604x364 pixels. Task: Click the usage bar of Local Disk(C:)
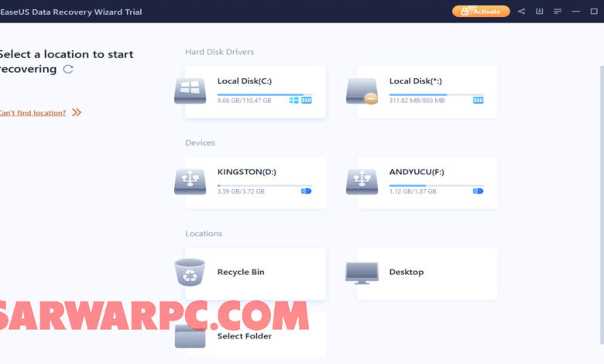coord(265,94)
